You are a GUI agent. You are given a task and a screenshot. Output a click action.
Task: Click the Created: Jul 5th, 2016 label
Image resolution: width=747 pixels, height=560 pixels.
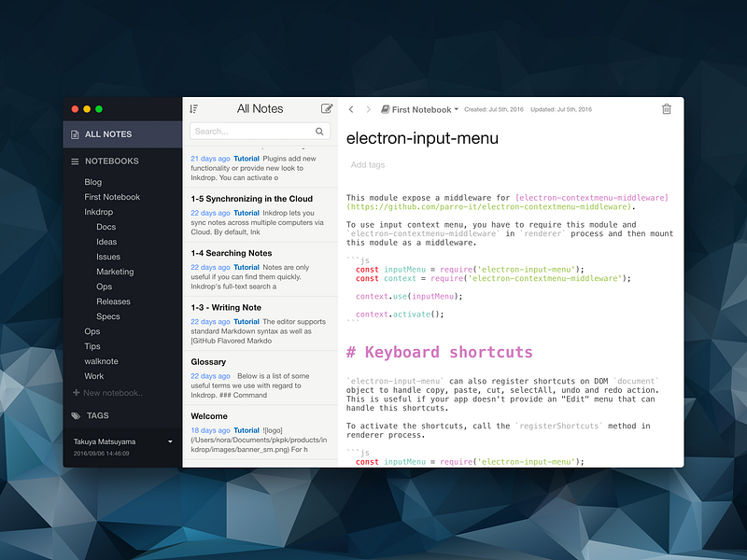pos(494,109)
